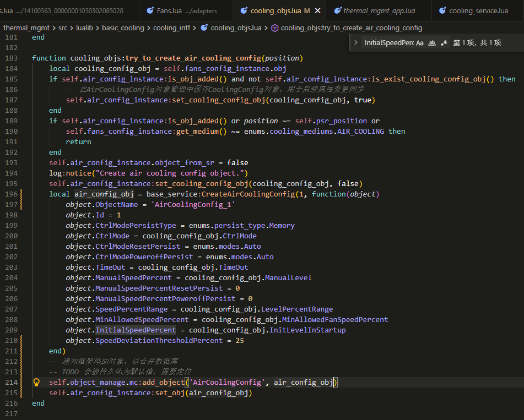
Task: Click 'CtrlModePersistType' property on line 199
Action: (x=136, y=226)
